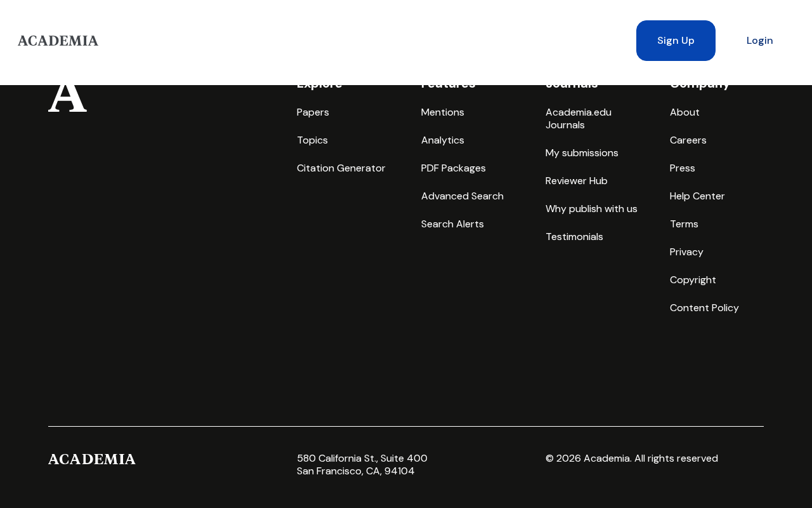
Task: Click the San Francisco, CA, 94104 line
Action: (x=356, y=471)
